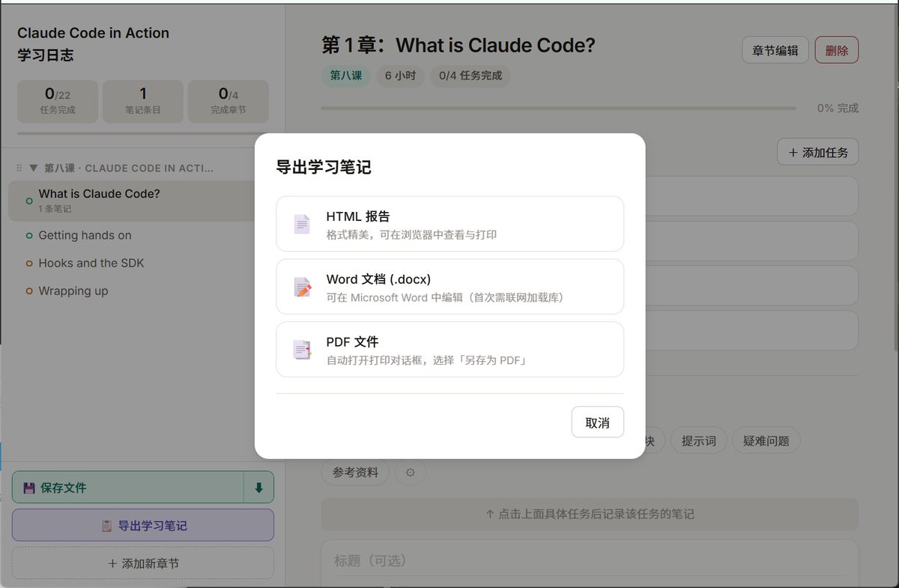The height and width of the screenshot is (588, 899).
Task: Select the What is Claude Code? chapter
Action: (x=143, y=201)
